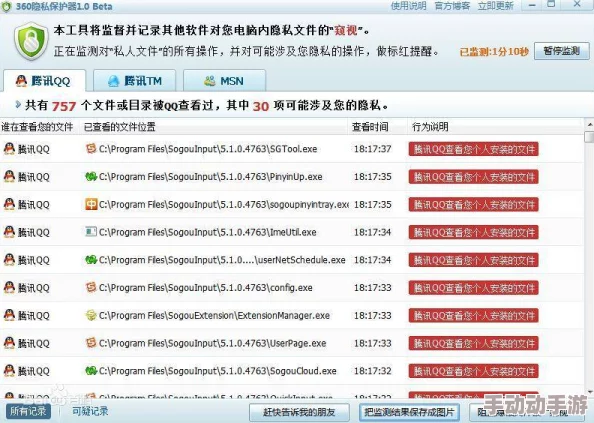Click scrollbar up arrow of record list
The height and width of the screenshot is (423, 594).
[589, 124]
